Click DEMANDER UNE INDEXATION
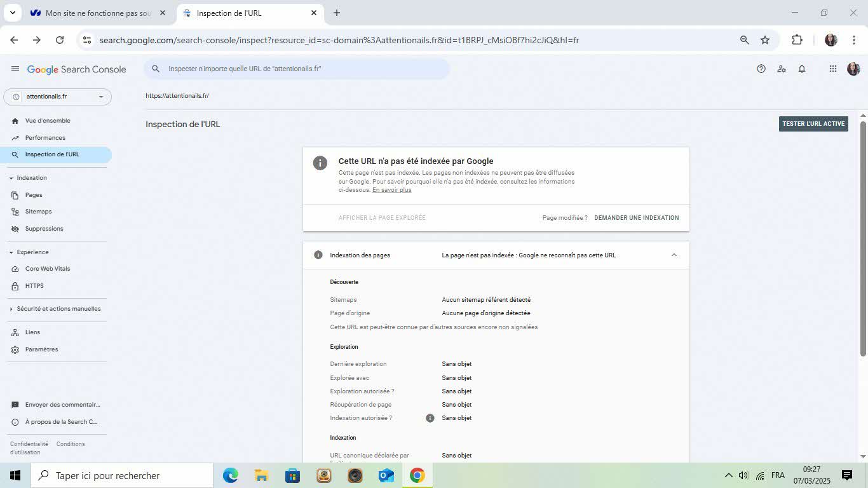The height and width of the screenshot is (488, 868). coord(637,218)
